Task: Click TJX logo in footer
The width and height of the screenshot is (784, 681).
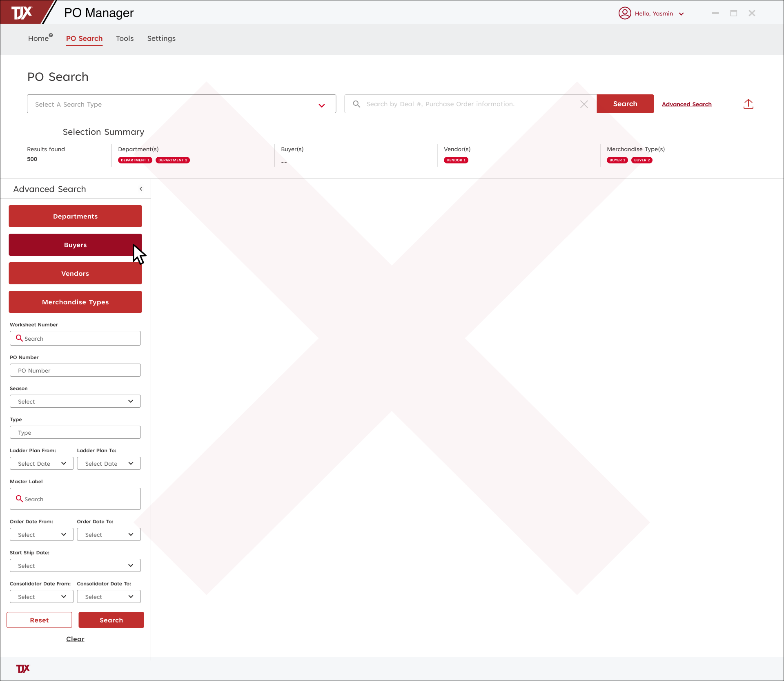Action: (x=23, y=669)
